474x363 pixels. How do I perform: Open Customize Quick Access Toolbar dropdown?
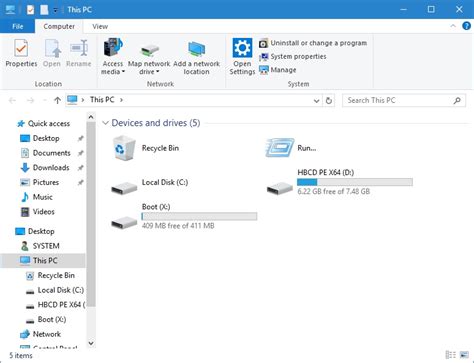[55, 10]
